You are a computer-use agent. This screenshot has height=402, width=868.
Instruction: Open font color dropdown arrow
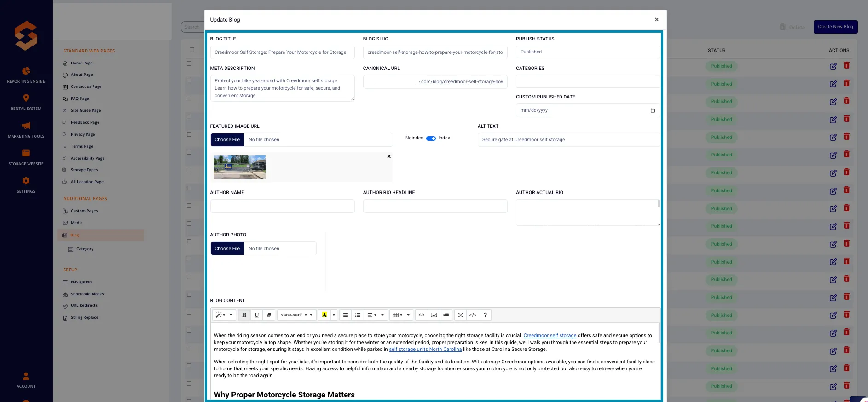pyautogui.click(x=334, y=315)
